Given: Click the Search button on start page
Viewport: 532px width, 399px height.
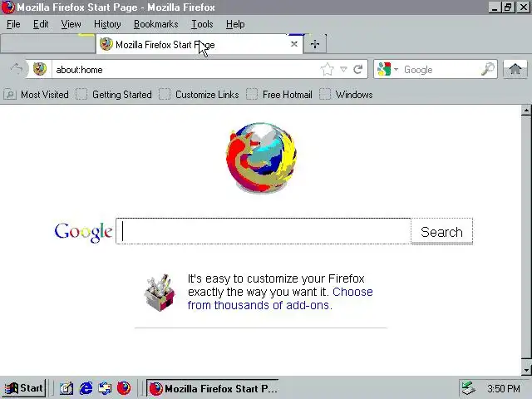Looking at the screenshot, I should (x=441, y=232).
